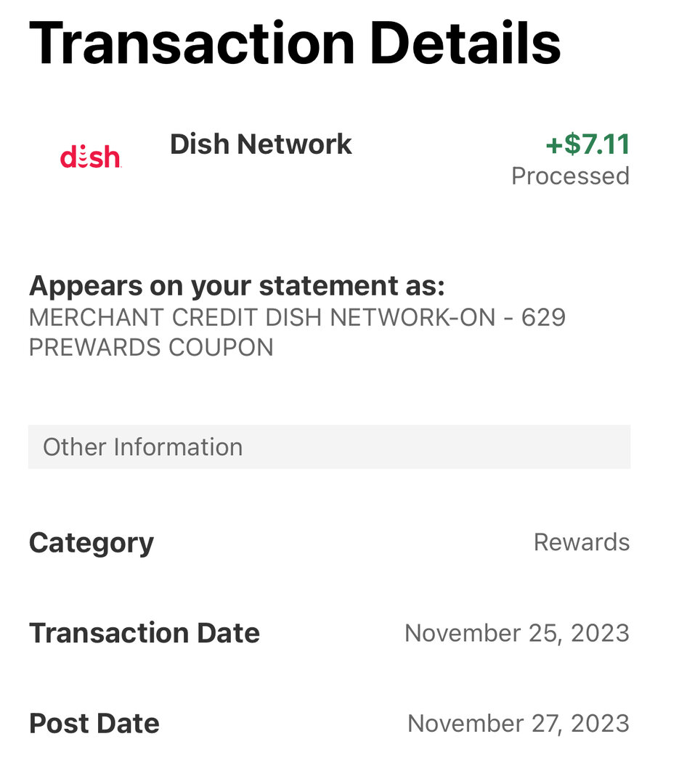Tap the Dish logo icon
The width and height of the screenshot is (687, 784).
(x=91, y=157)
